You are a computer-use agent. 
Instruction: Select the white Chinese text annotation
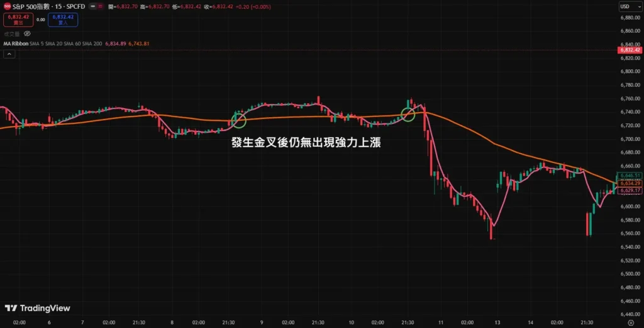306,143
